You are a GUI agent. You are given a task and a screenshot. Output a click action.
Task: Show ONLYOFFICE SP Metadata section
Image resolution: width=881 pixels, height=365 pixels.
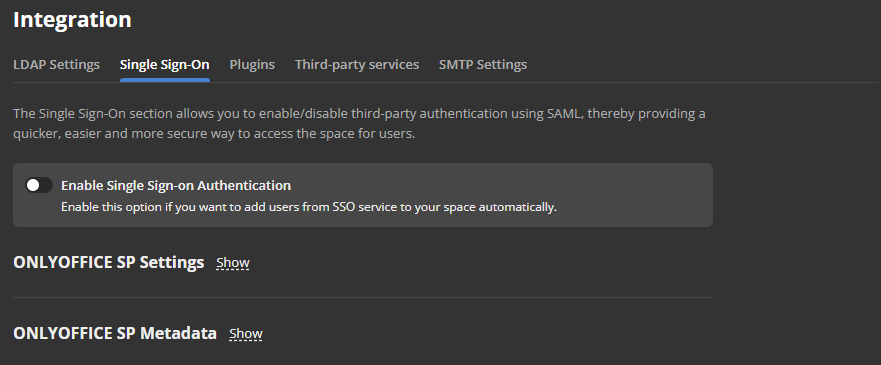point(246,334)
